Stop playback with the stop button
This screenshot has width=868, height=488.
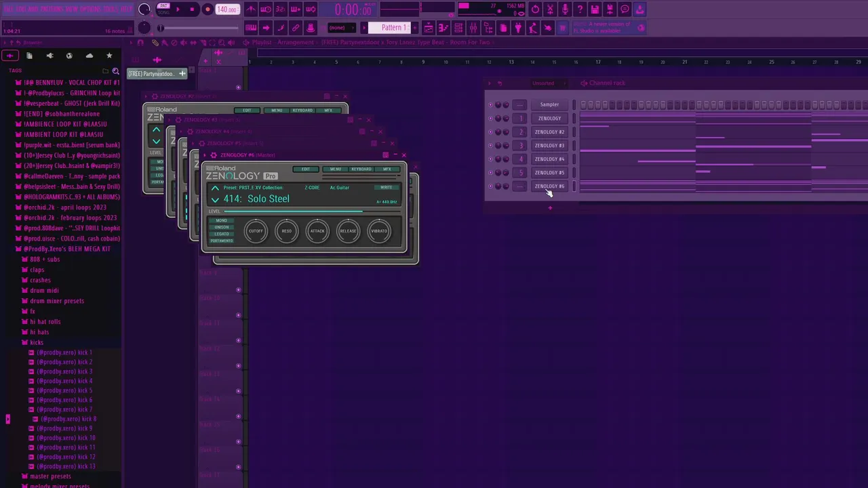(193, 9)
